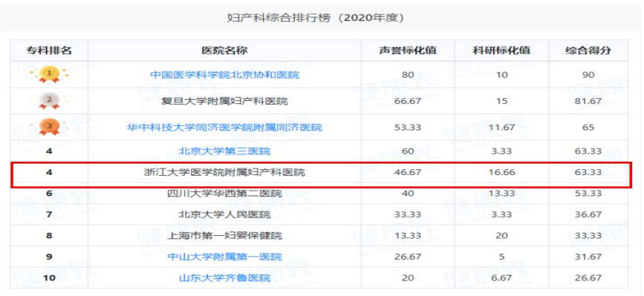
Task: Select 四川大学华西第二医院 hospital name
Action: [224, 194]
